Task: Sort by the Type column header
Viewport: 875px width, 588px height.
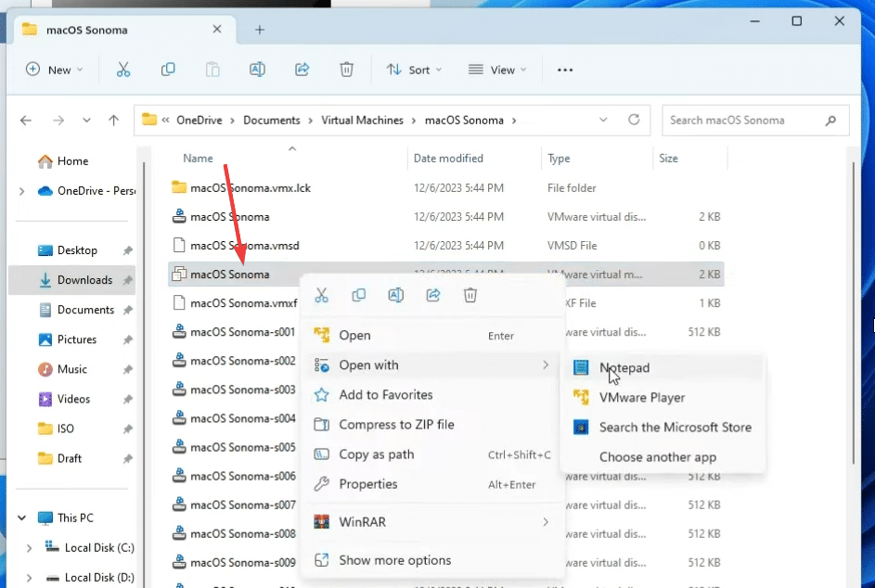Action: pyautogui.click(x=559, y=159)
